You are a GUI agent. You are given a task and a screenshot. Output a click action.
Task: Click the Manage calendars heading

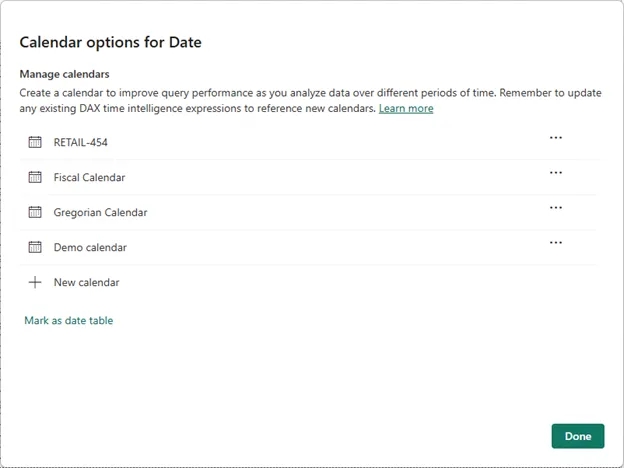point(64,74)
